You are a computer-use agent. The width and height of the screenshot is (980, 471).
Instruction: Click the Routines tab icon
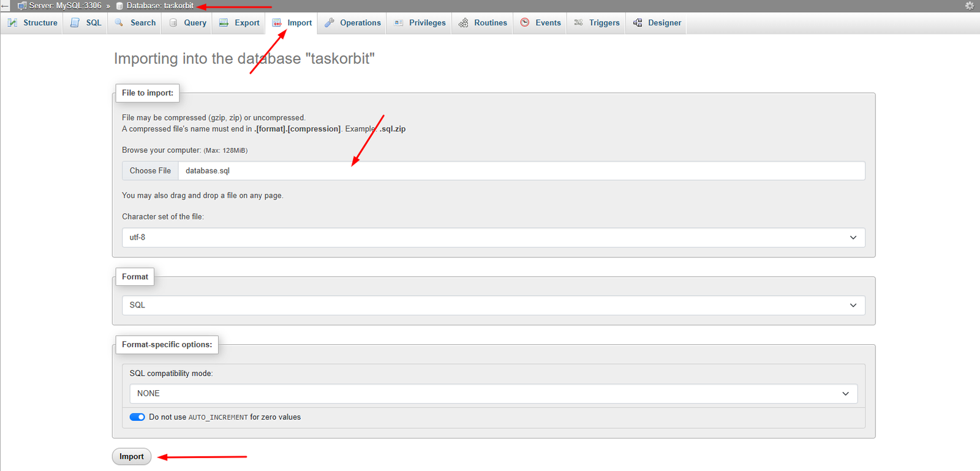464,23
